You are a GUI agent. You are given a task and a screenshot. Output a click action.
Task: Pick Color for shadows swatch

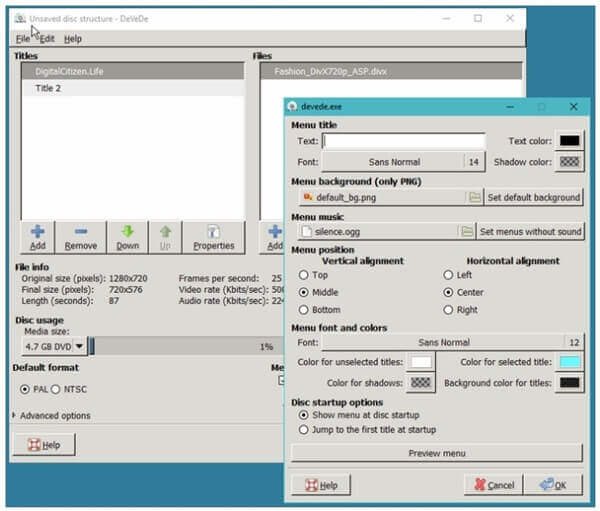tap(421, 383)
